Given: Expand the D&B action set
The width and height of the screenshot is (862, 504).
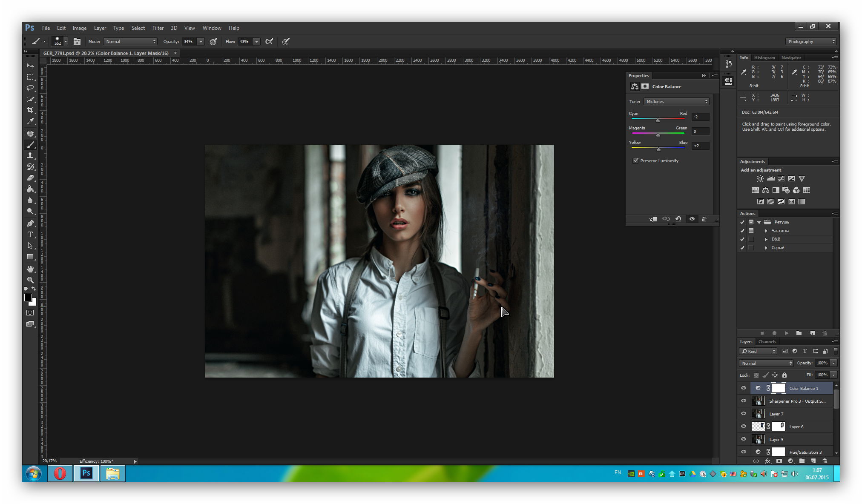Looking at the screenshot, I should pyautogui.click(x=766, y=239).
